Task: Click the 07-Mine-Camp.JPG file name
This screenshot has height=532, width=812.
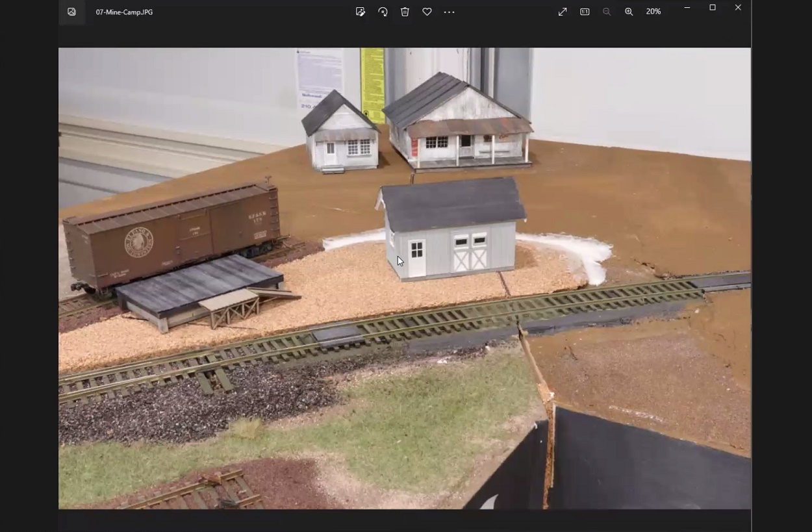Action: [x=124, y=12]
